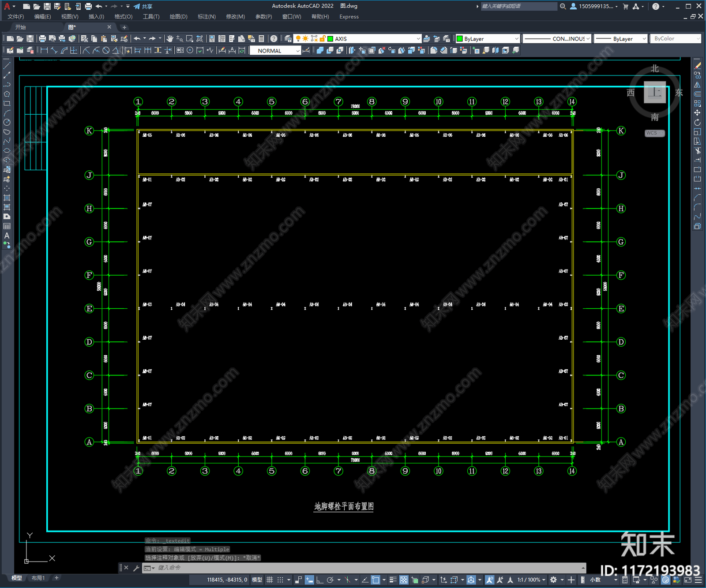Click the green AXIS layer color square

[330, 39]
